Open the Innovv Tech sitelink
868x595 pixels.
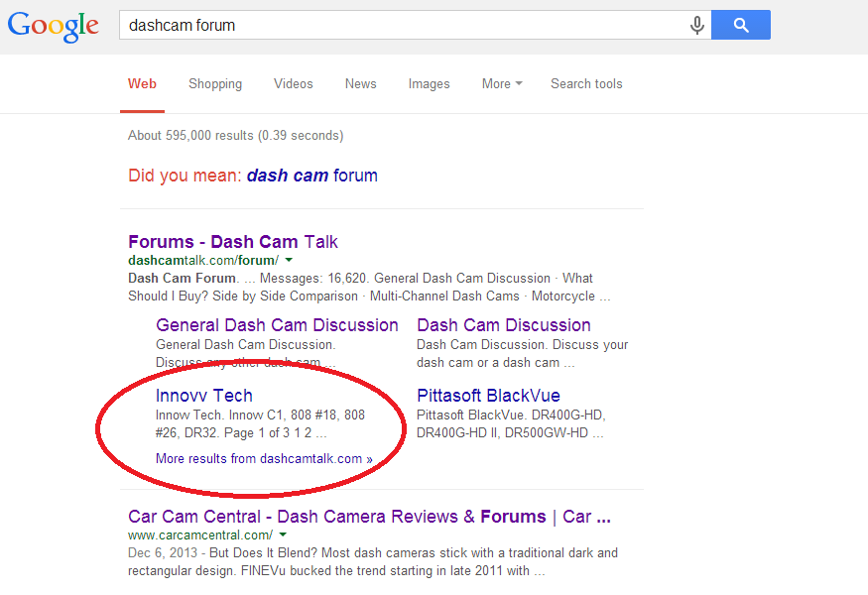coord(204,396)
